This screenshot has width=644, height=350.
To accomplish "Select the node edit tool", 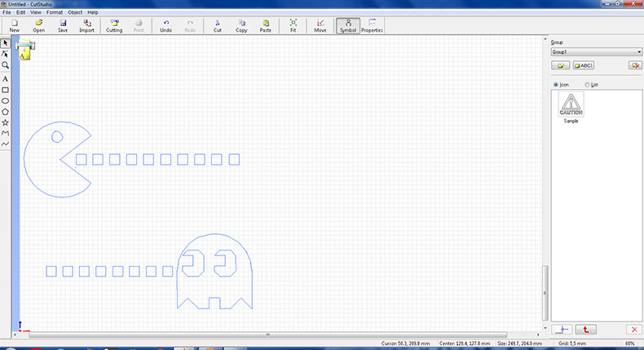I will click(6, 55).
